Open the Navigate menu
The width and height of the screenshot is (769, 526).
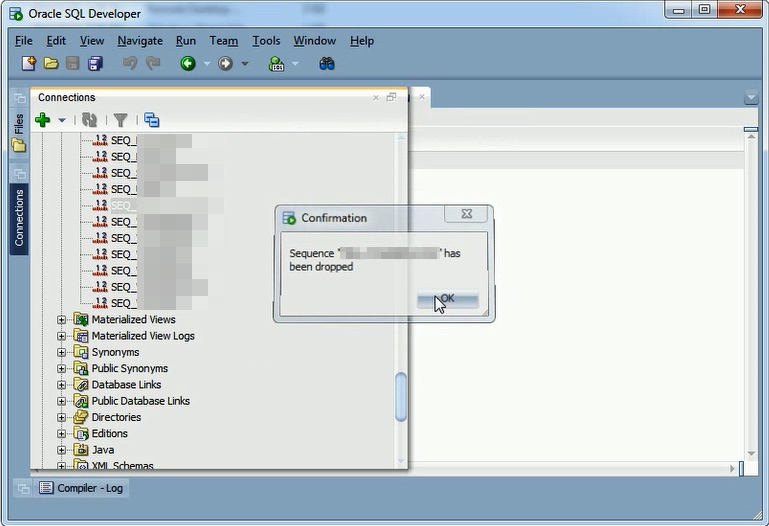pos(140,41)
